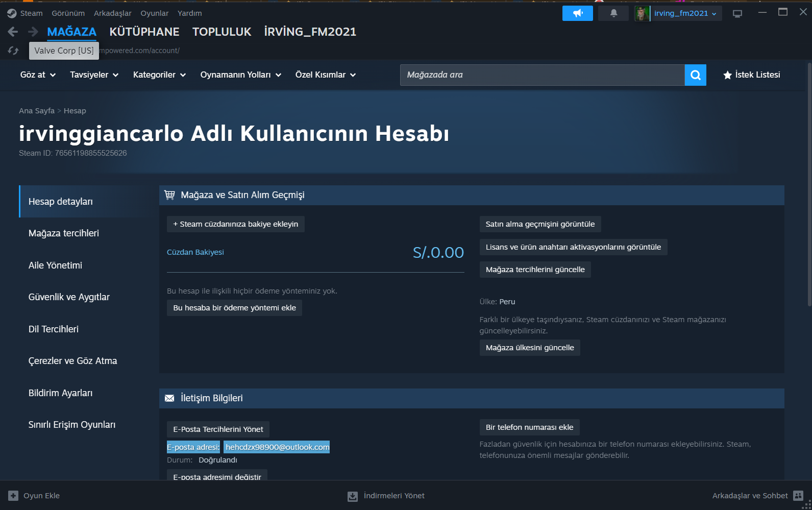The image size is (812, 510).
Task: Click the İndirmeleri Yönet label
Action: [x=394, y=496]
